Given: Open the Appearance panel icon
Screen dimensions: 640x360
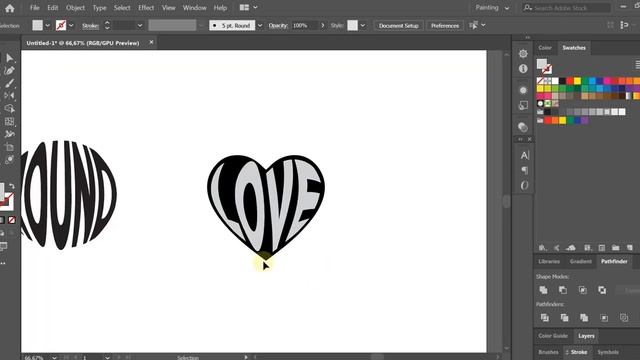Looking at the screenshot, I should click(523, 90).
